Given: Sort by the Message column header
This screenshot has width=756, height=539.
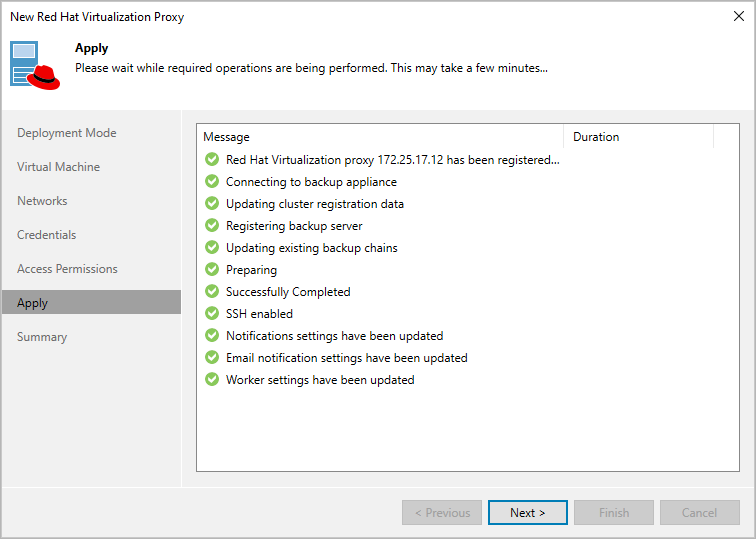Looking at the screenshot, I should (380, 137).
